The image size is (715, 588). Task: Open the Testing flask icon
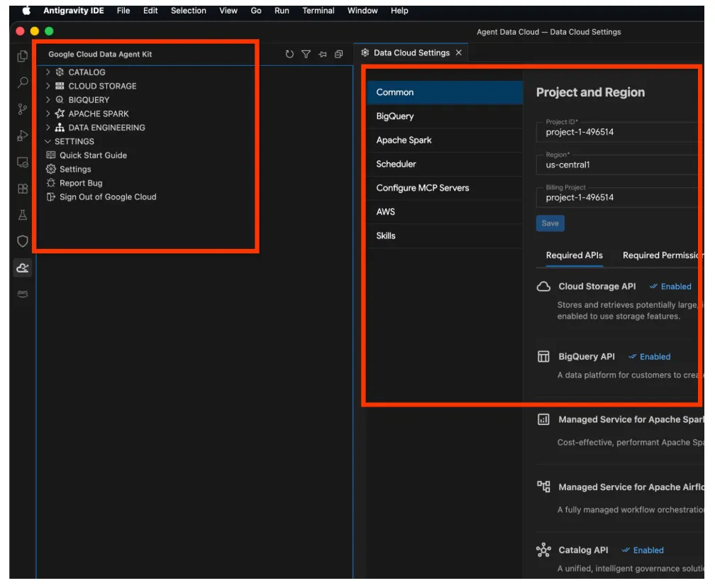click(23, 215)
